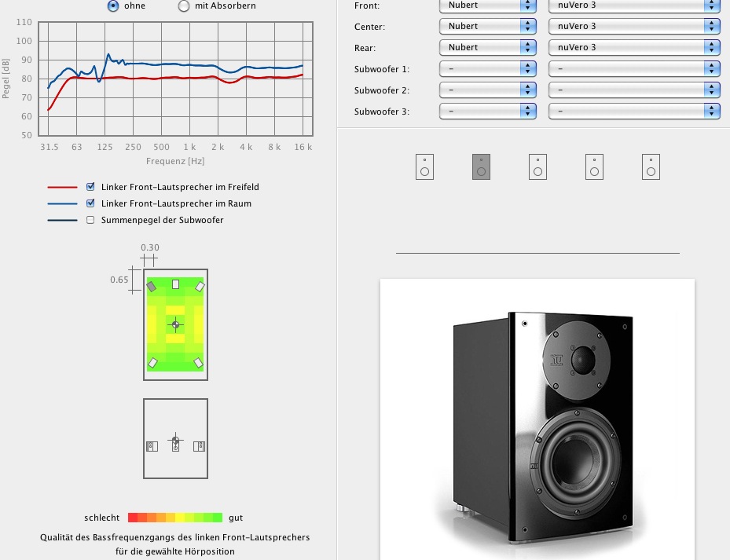Click the first speaker icon in the row
This screenshot has height=560, width=730.
coord(424,167)
